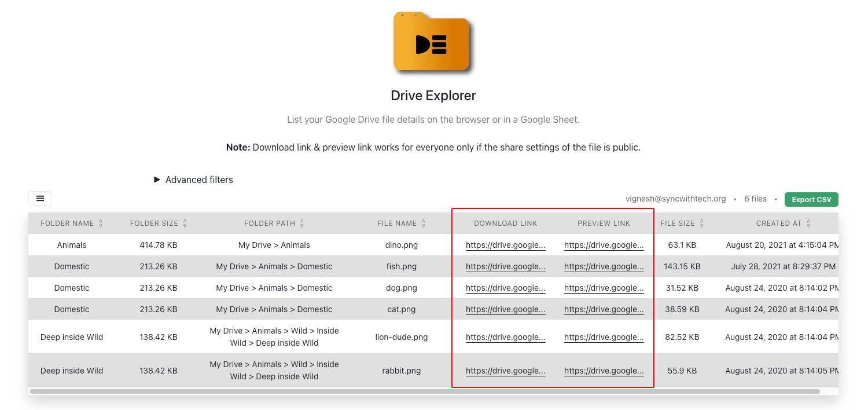868x410 pixels.
Task: Sort by File Size column arrows
Action: (x=701, y=224)
